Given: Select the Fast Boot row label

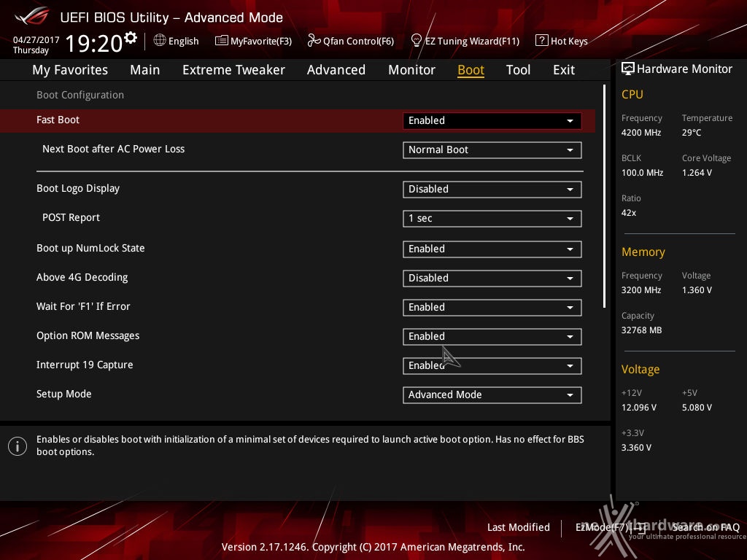Looking at the screenshot, I should point(58,120).
